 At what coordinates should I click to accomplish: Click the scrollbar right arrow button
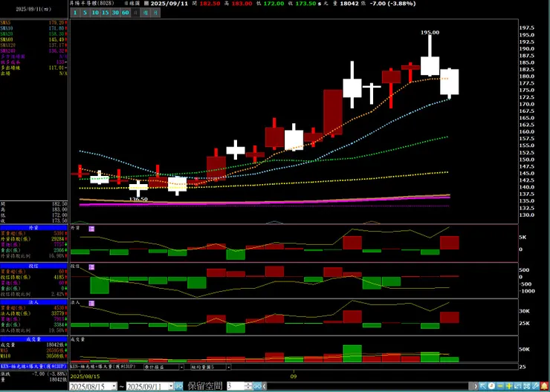pos(476,386)
